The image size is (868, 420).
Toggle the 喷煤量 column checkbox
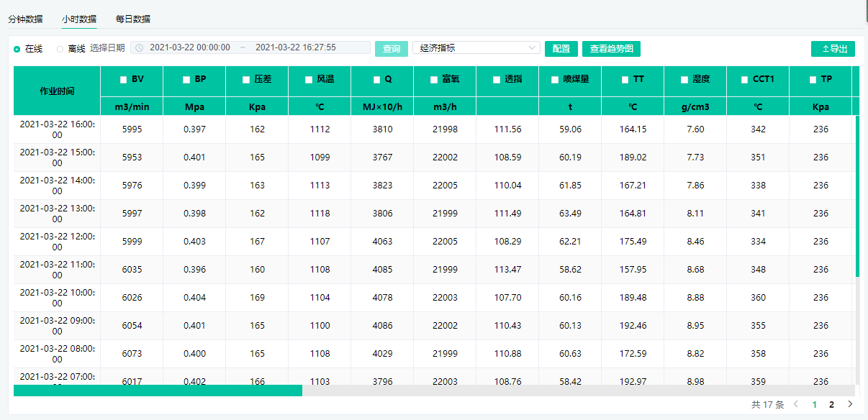[x=555, y=80]
